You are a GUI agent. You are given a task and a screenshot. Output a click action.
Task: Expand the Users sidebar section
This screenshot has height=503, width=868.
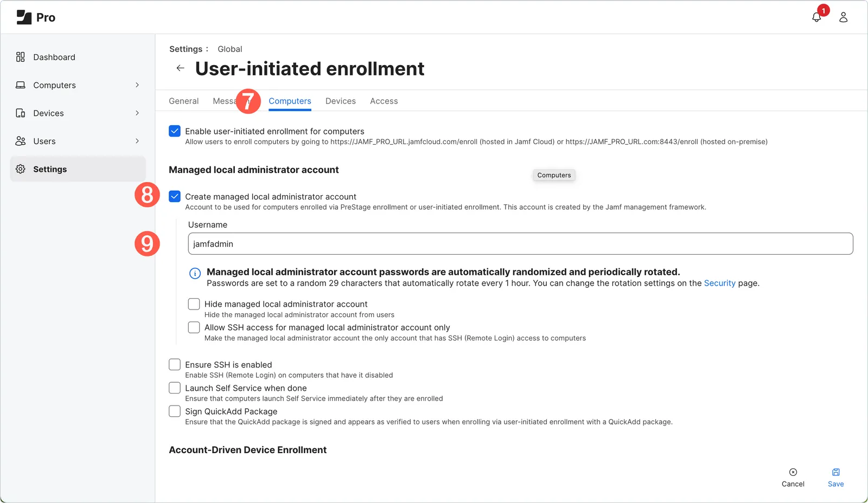click(137, 141)
